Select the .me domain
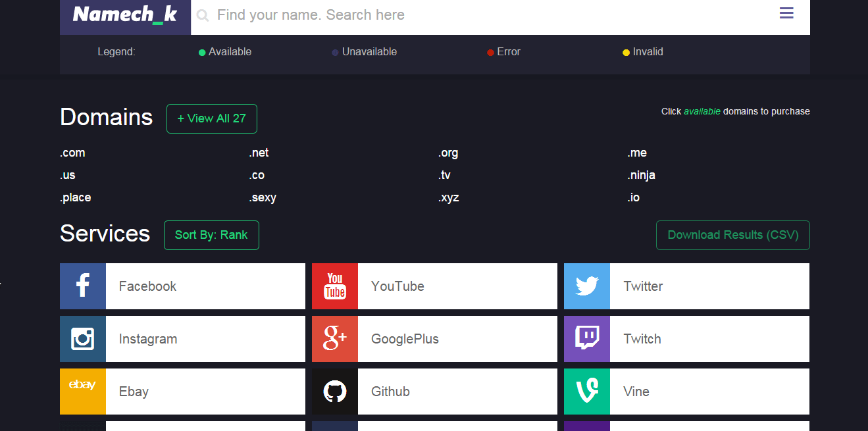Viewport: 868px width, 431px height. click(637, 153)
